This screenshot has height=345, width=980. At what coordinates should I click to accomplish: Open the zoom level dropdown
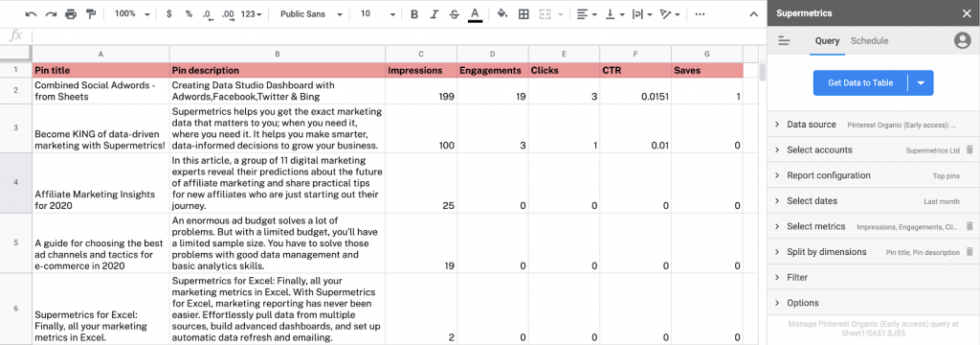132,13
